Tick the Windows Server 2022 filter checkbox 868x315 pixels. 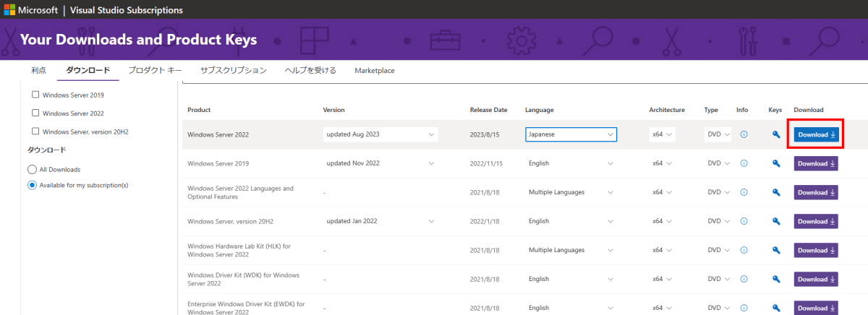(36, 113)
